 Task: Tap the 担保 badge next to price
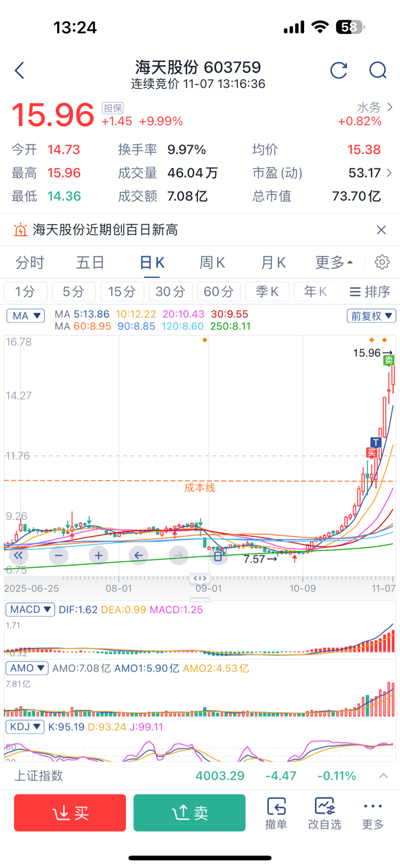(113, 108)
